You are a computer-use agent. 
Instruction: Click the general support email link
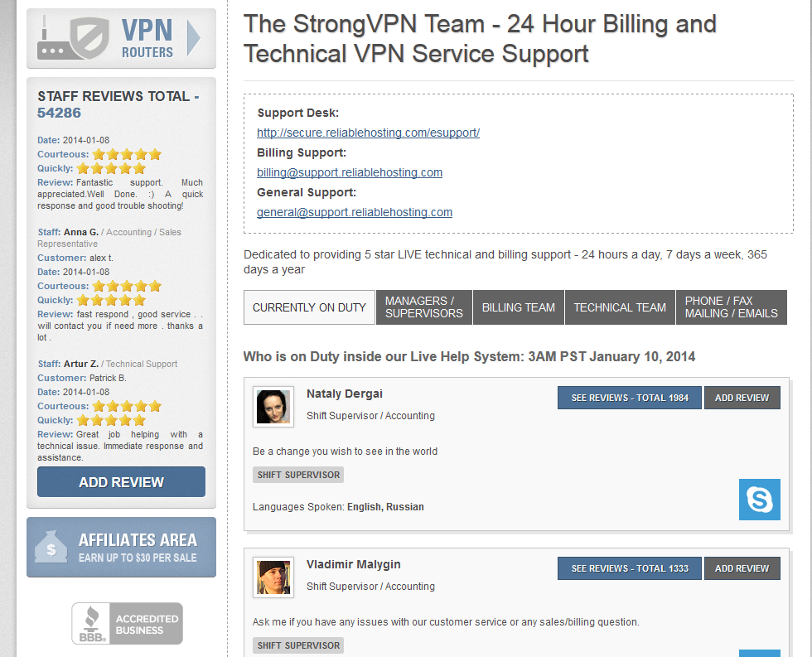(355, 212)
